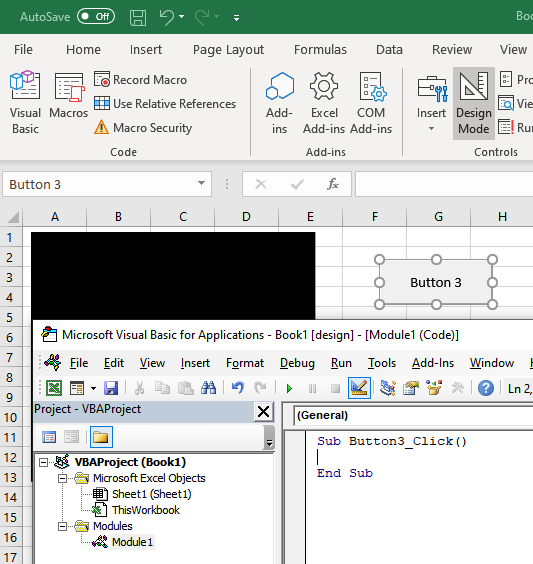Viewport: 533px width, 564px height.
Task: Customize Quick Access Toolbar dropdown
Action: click(x=236, y=18)
